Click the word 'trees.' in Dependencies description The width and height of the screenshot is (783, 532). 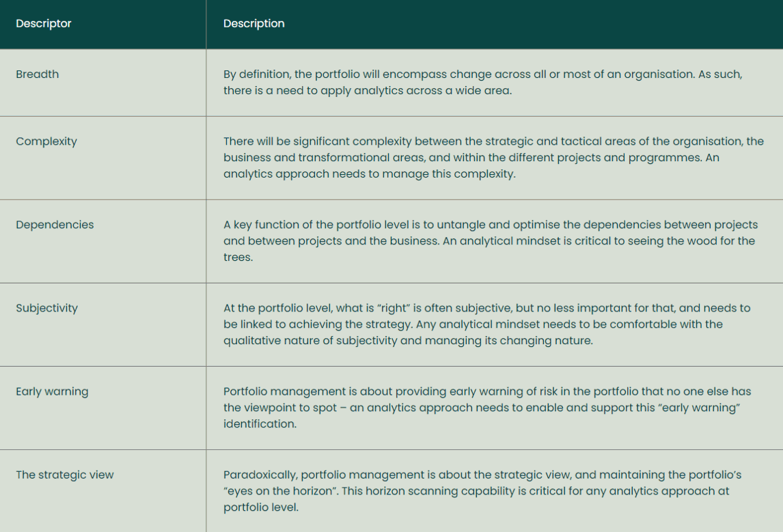point(238,257)
